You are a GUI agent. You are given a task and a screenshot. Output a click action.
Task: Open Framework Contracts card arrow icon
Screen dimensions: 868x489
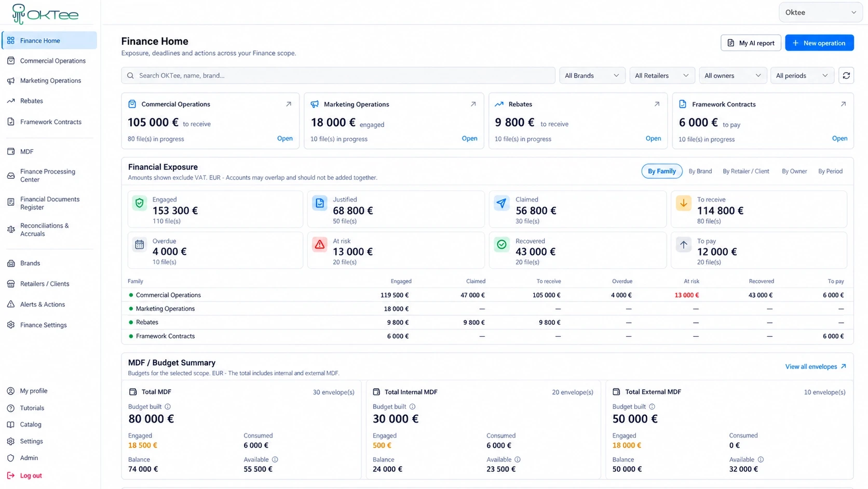[843, 104]
